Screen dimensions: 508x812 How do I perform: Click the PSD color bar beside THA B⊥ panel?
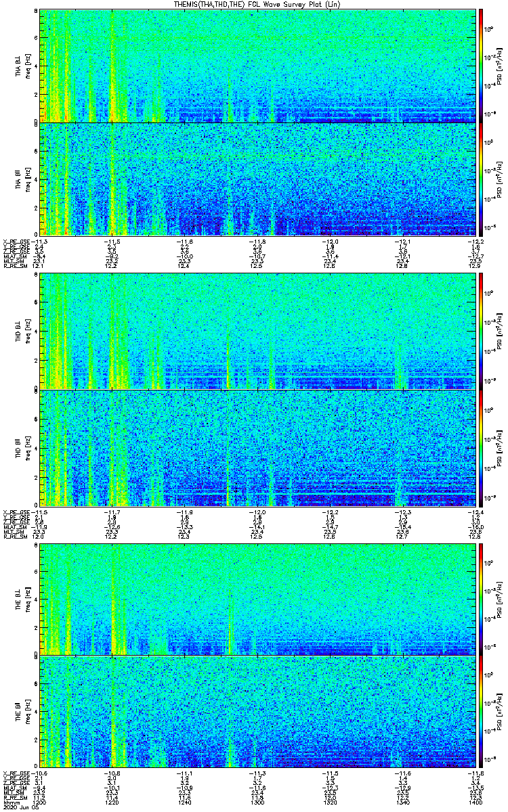tap(481, 66)
